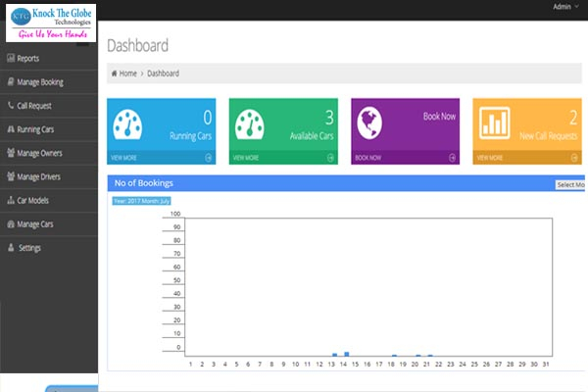The width and height of the screenshot is (588, 392).
Task: Click bar chart icon on Call Requests card
Action: coord(495,123)
